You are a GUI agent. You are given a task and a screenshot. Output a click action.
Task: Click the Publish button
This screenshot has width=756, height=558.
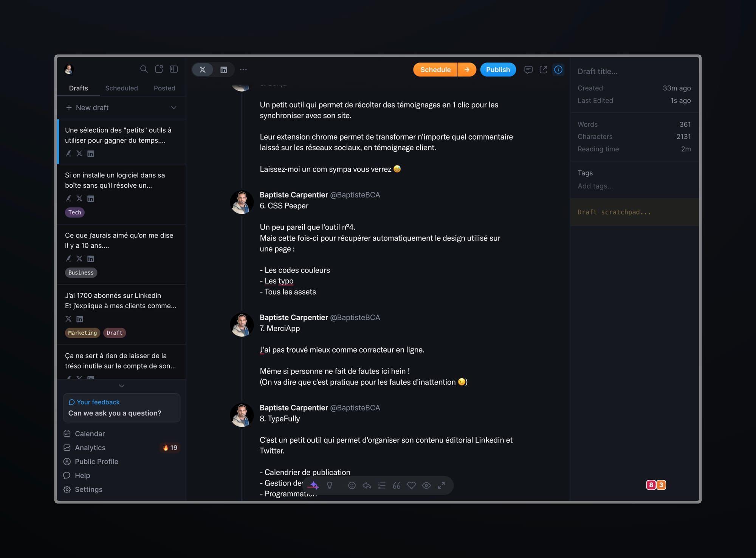click(497, 69)
